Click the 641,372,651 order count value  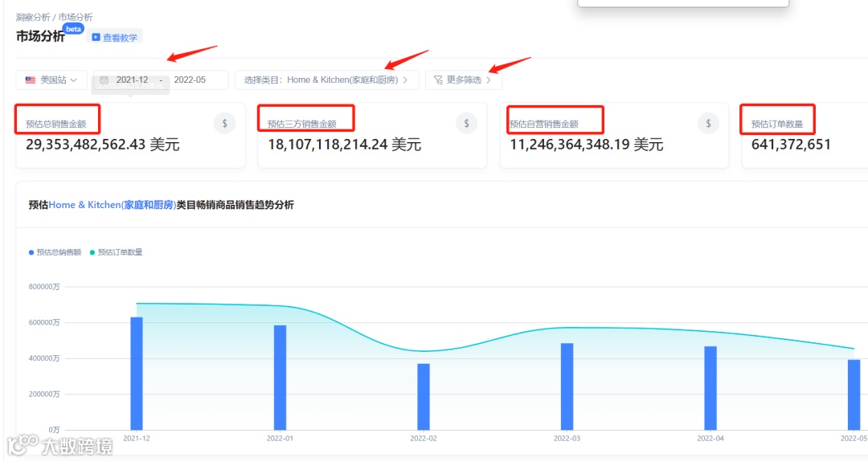[x=791, y=145]
